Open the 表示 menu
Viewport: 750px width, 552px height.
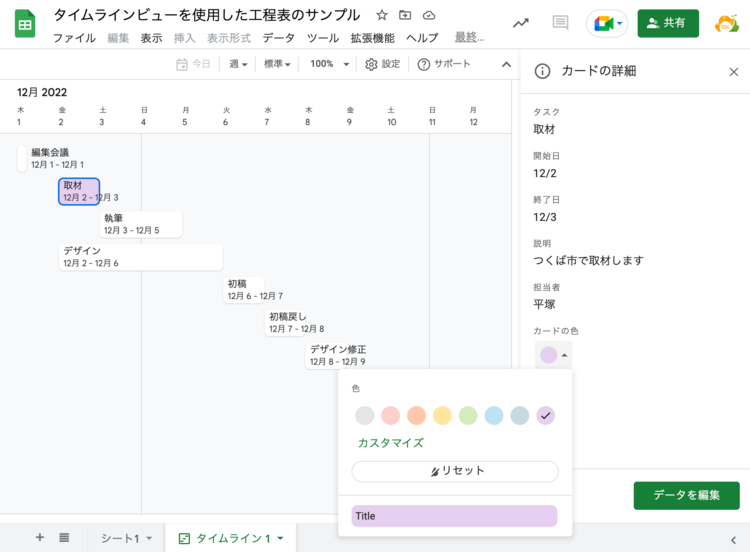[152, 38]
